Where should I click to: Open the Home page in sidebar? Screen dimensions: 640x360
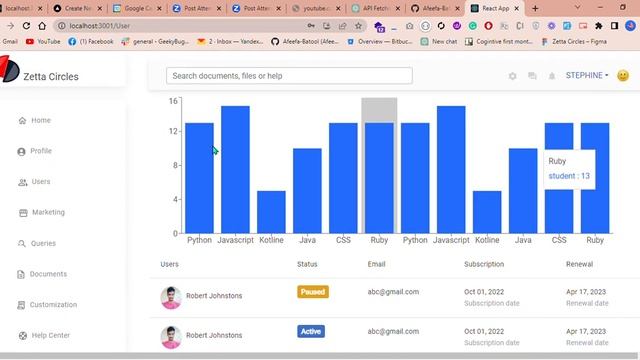point(35,120)
